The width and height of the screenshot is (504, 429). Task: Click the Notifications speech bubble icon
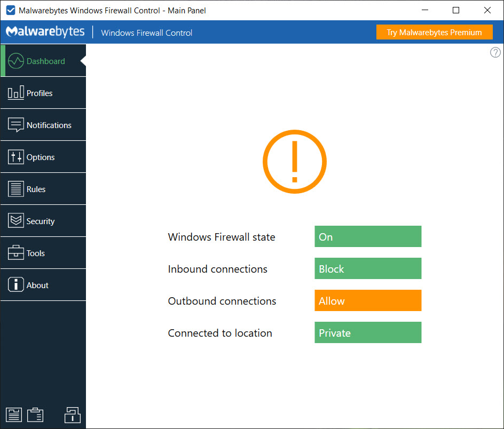[15, 125]
